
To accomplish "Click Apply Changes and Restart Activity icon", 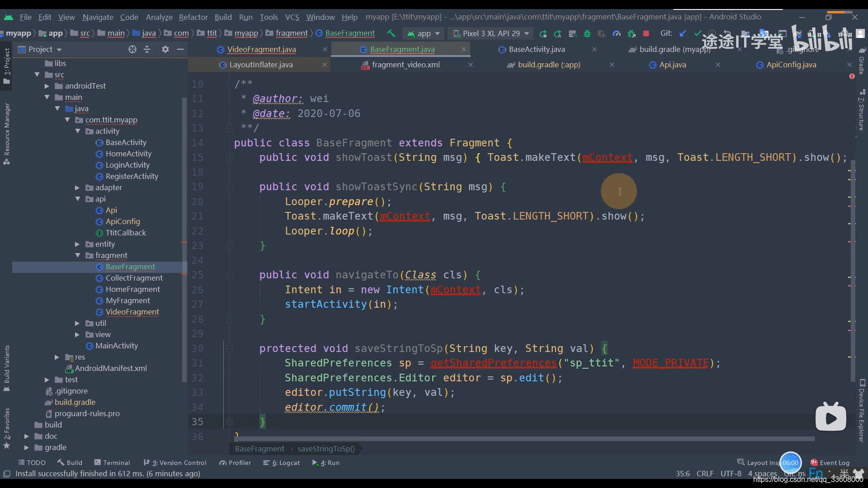I will tap(558, 33).
